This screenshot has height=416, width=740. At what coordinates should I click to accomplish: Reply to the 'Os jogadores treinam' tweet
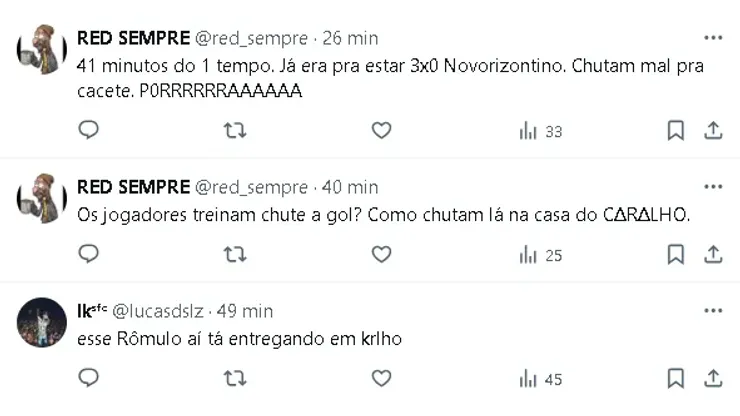coord(89,255)
